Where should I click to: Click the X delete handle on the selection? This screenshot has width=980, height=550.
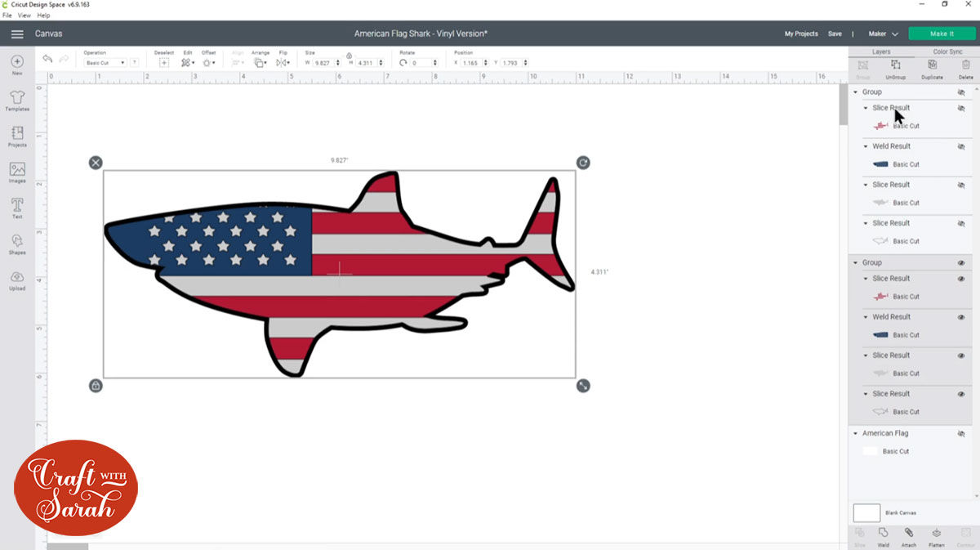coord(96,163)
